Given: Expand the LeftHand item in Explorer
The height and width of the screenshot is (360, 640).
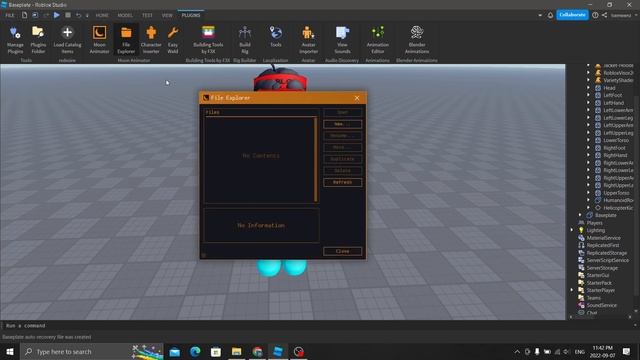Looking at the screenshot, I should [x=589, y=103].
